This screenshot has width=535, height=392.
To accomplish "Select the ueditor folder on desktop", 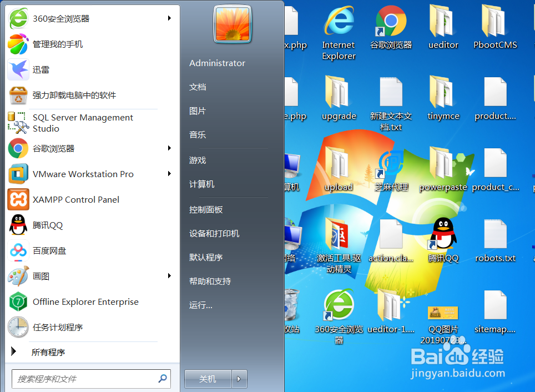I will 443,27.
